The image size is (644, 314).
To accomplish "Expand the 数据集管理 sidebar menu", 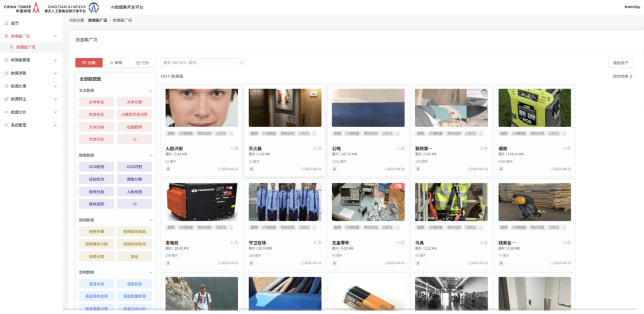I will point(55,60).
